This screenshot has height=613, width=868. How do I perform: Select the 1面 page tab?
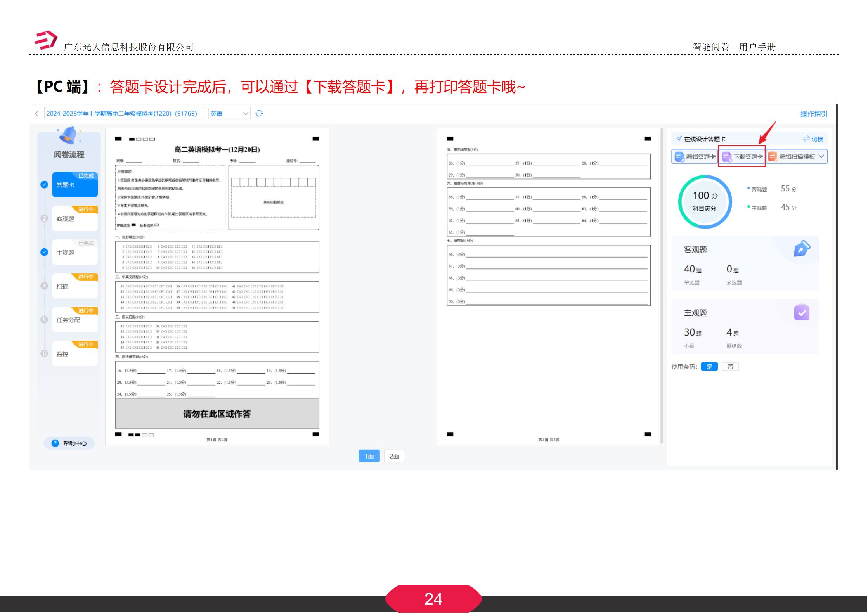point(369,456)
